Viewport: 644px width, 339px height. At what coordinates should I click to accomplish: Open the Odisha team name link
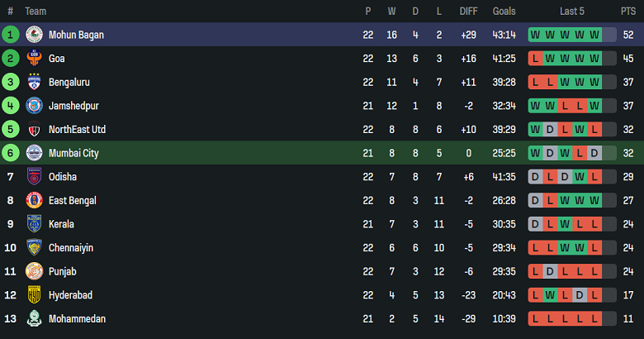pyautogui.click(x=62, y=177)
